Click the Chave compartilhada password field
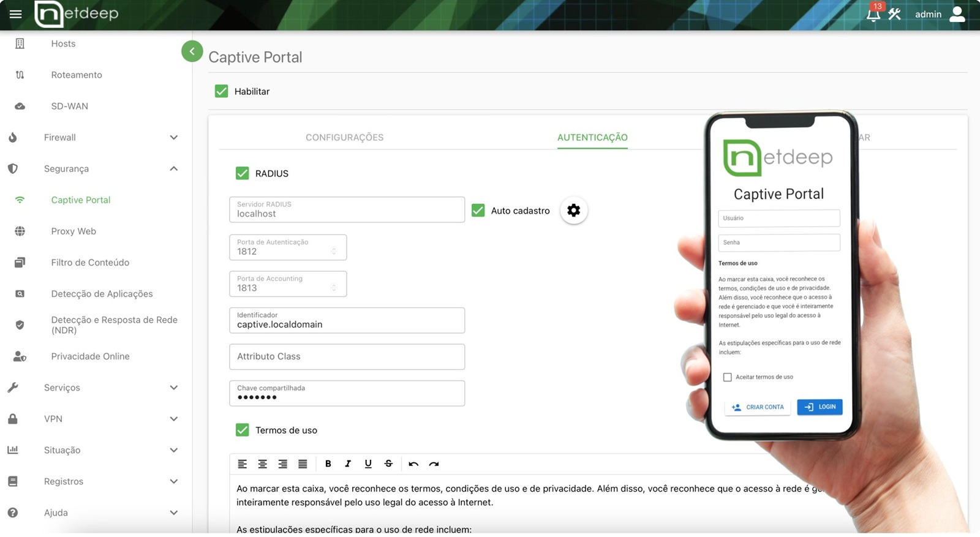This screenshot has width=980, height=537. (347, 393)
